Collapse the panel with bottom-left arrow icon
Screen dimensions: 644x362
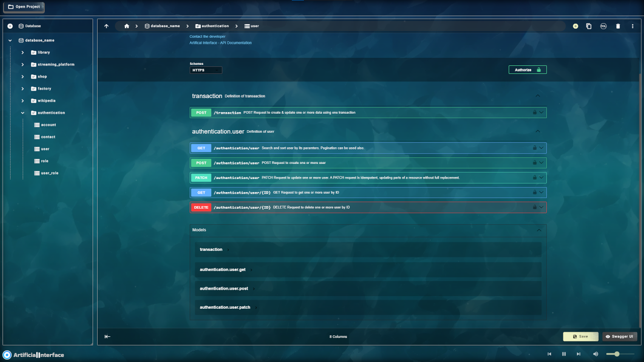pyautogui.click(x=107, y=337)
